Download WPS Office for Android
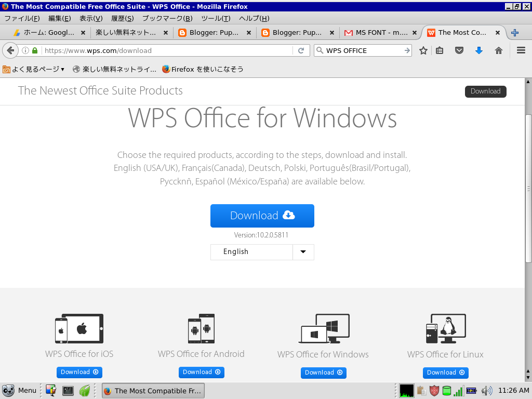Screen dimensions: 532x399 coord(201,372)
